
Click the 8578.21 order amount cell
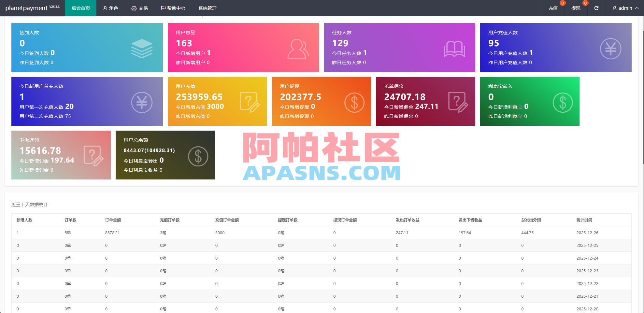pos(112,233)
